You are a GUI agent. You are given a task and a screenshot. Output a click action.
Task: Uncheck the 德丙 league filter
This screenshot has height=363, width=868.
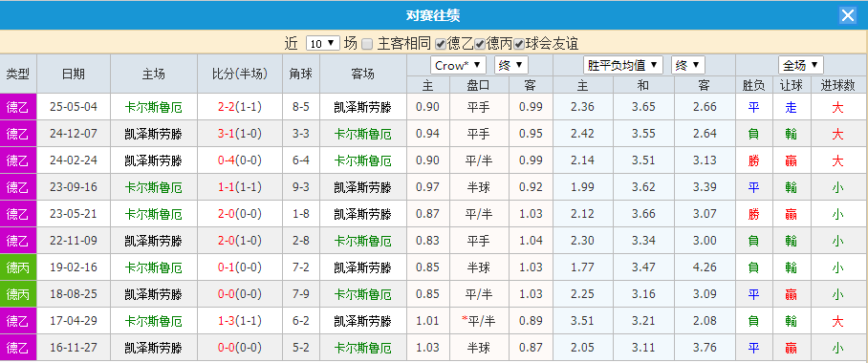479,43
